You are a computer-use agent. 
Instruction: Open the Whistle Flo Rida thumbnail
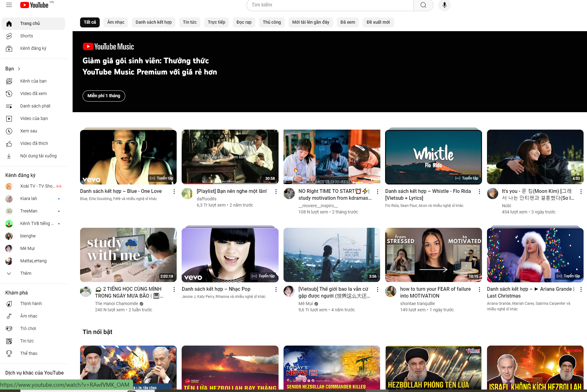point(433,157)
